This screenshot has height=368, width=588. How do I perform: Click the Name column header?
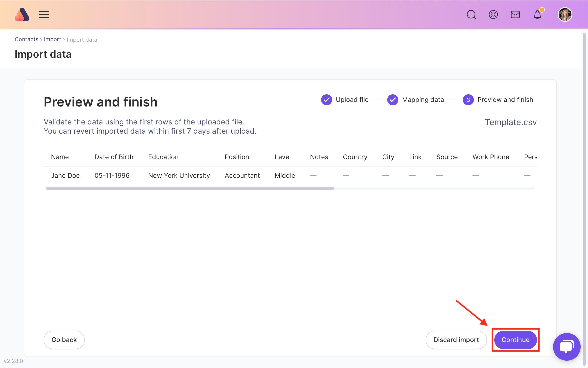[x=60, y=157]
